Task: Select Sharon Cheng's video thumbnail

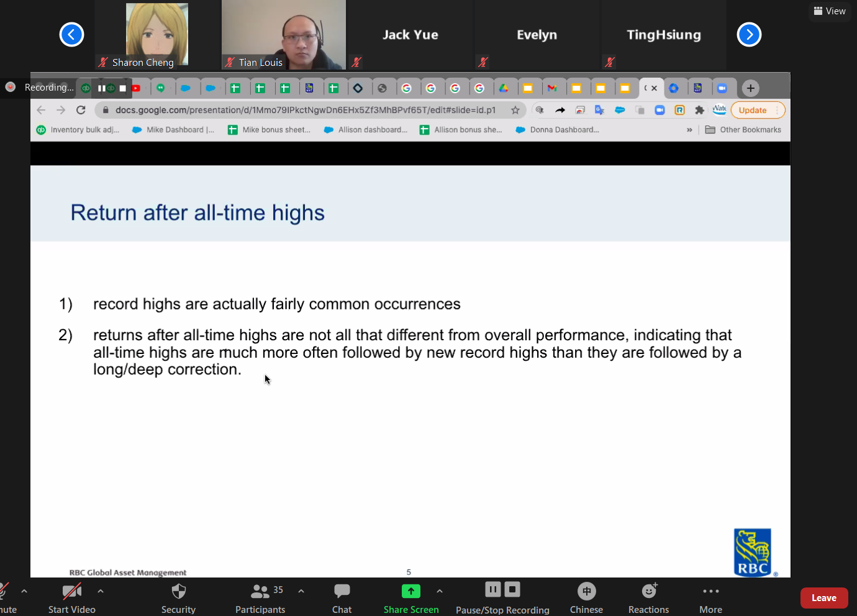Action: pos(157,35)
